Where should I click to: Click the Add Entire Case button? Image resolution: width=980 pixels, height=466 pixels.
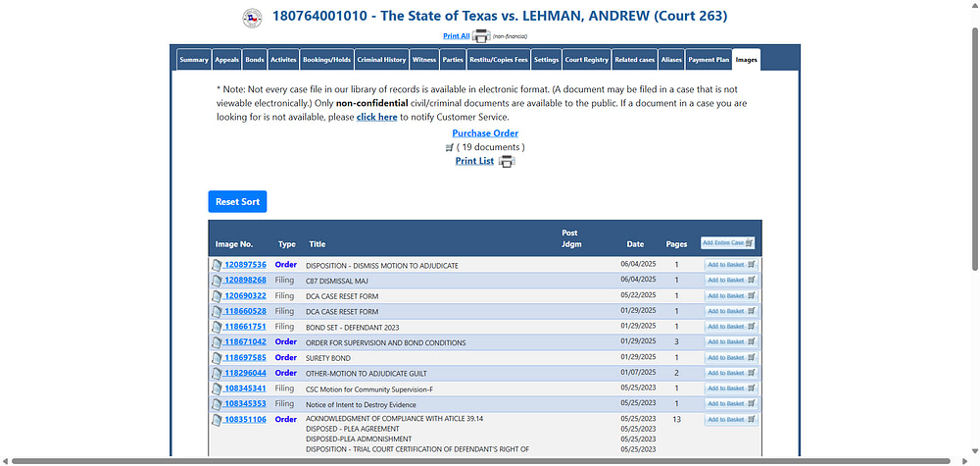pyautogui.click(x=728, y=242)
